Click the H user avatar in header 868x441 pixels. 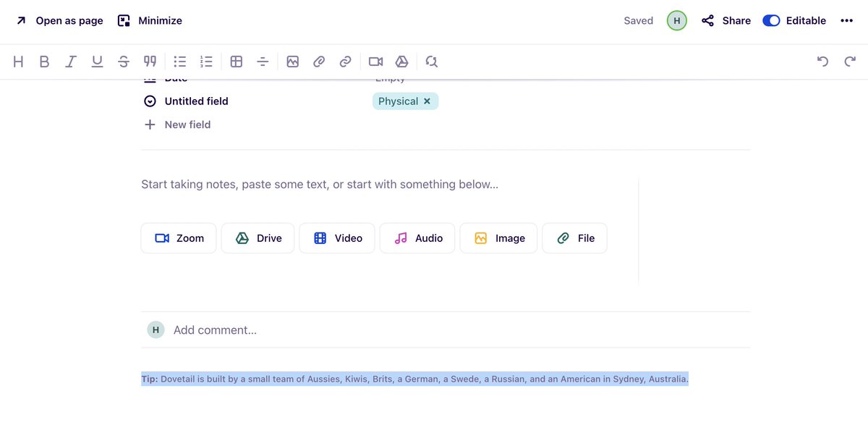pyautogui.click(x=676, y=21)
